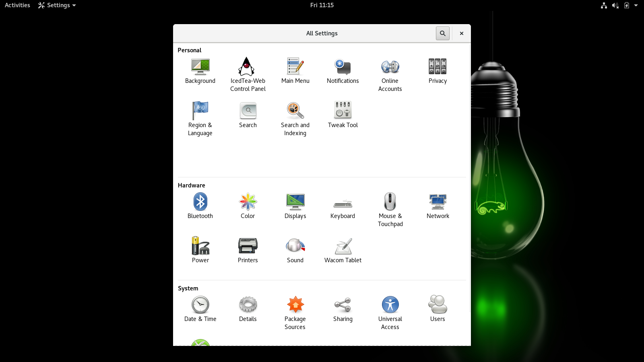
Task: Open the system status menu arrow
Action: 636,5
